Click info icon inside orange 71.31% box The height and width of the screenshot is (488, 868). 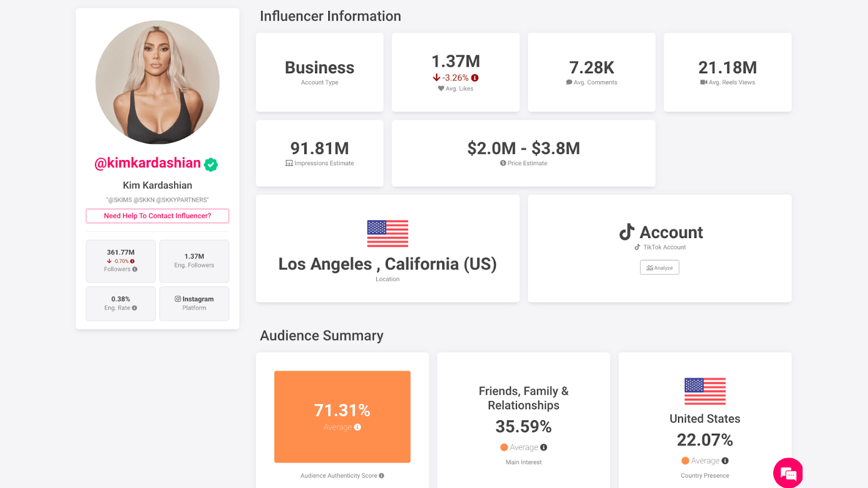(x=358, y=427)
